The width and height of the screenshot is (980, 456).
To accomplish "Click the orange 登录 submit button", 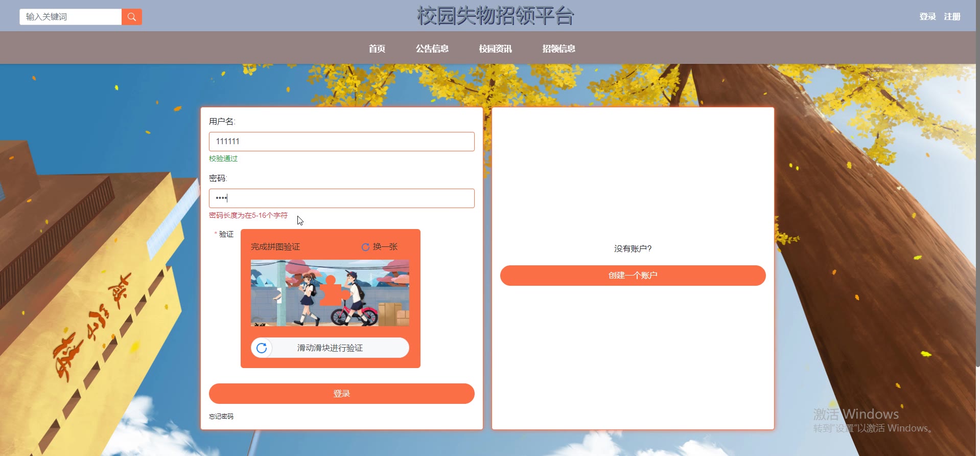I will coord(341,394).
